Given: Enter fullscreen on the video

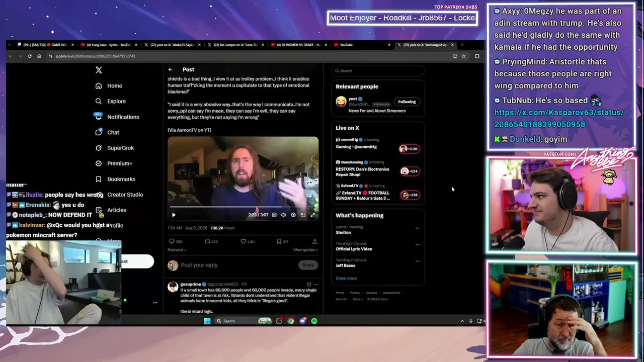Looking at the screenshot, I should point(312,215).
